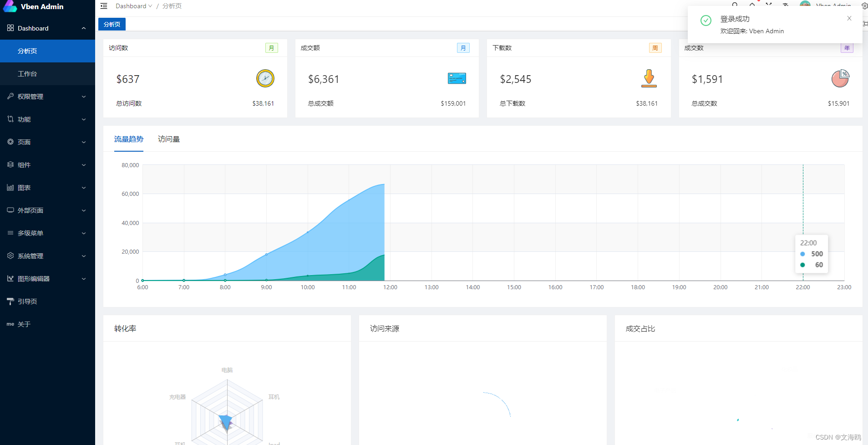
Task: Expand the 功能 submenu arrow
Action: [x=84, y=119]
